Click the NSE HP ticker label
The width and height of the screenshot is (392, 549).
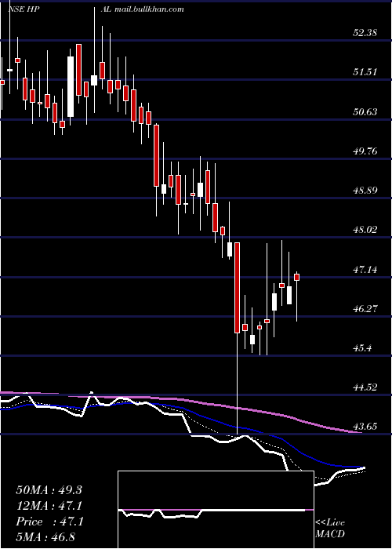coord(24,9)
